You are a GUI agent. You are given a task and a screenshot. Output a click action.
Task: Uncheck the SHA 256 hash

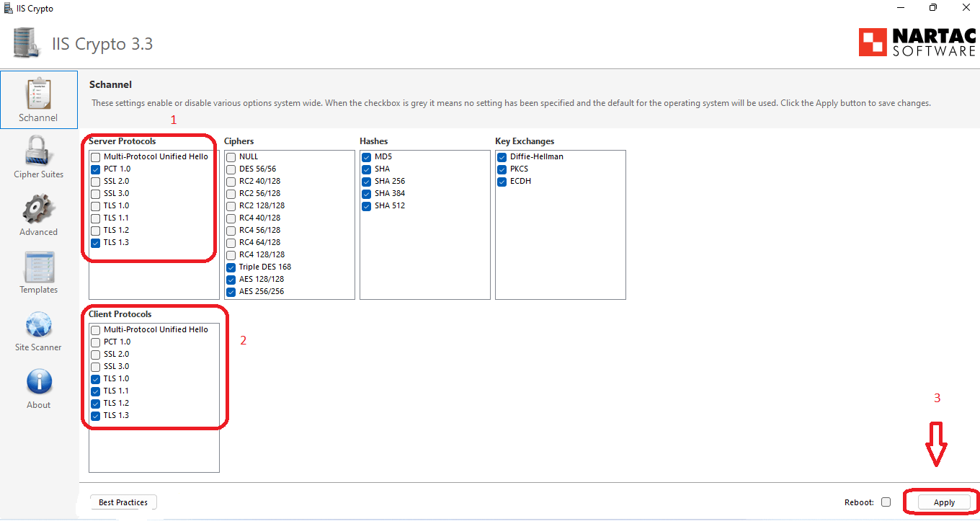click(x=367, y=181)
